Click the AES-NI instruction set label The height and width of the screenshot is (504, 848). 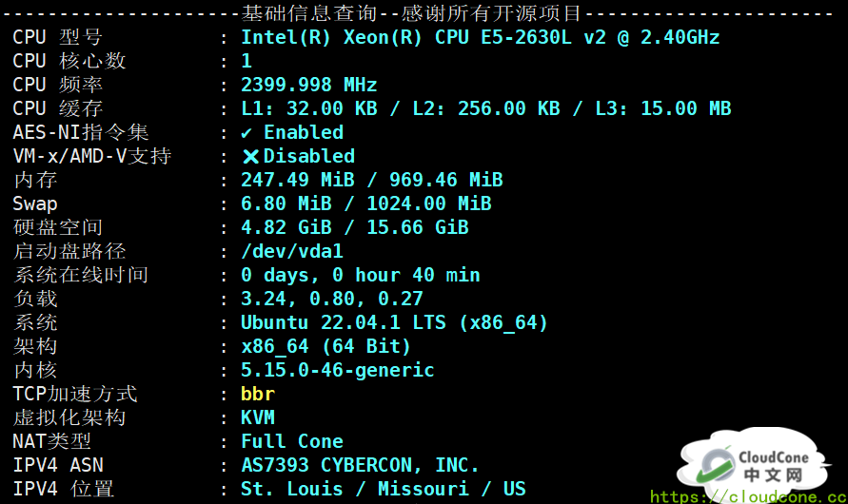pyautogui.click(x=81, y=133)
